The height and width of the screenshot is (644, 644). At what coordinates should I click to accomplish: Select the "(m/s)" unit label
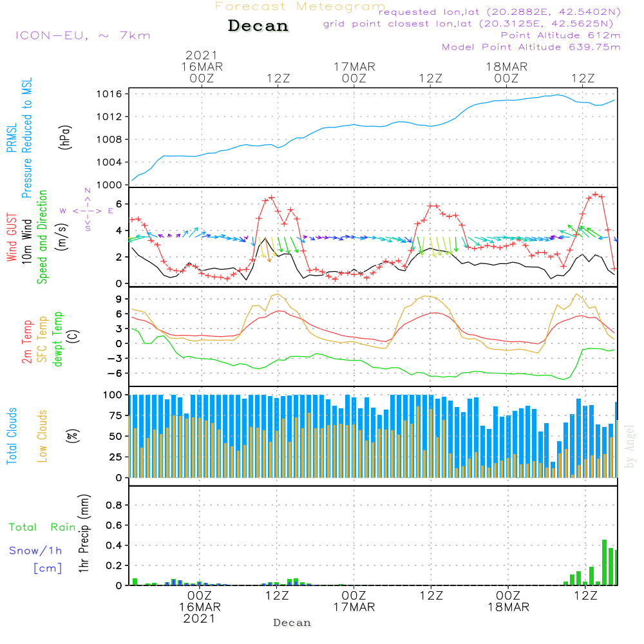tap(62, 237)
